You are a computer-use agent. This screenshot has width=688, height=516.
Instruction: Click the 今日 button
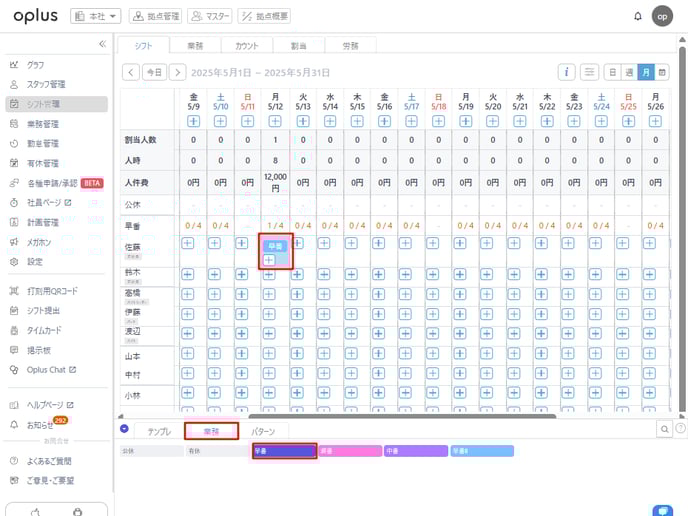coord(153,72)
